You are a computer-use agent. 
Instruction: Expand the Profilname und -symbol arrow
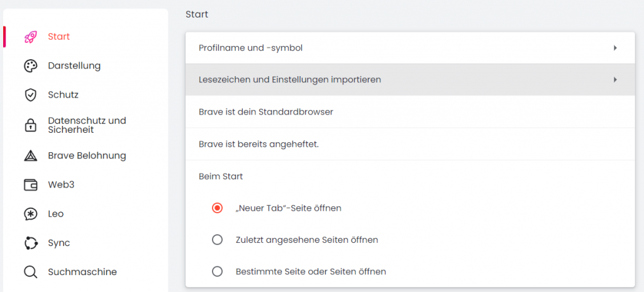[615, 48]
